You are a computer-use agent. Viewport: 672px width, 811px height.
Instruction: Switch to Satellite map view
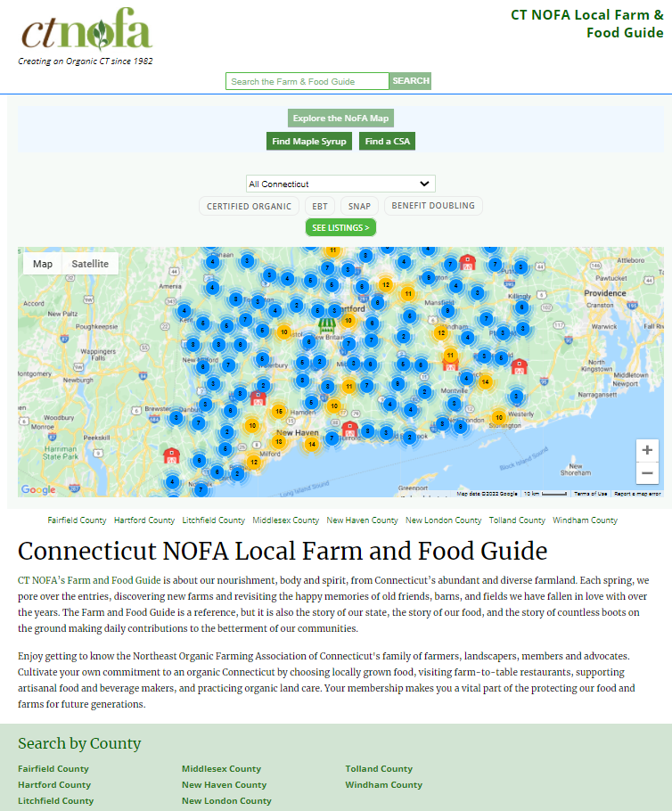[x=90, y=264]
